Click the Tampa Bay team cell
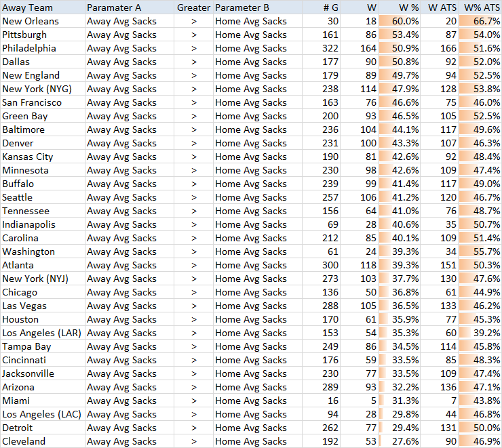Screen dimensions: 502x448 pos(42,346)
